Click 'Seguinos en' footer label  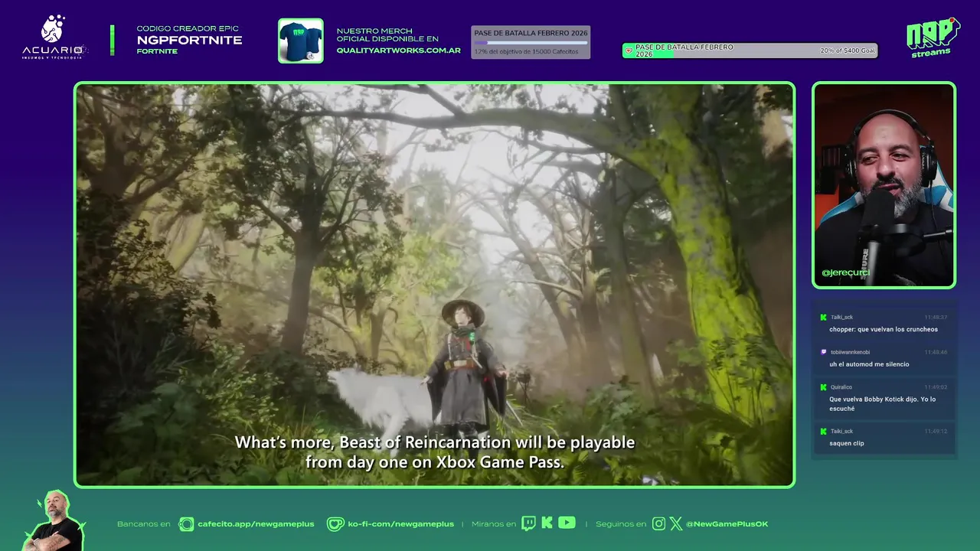click(621, 524)
